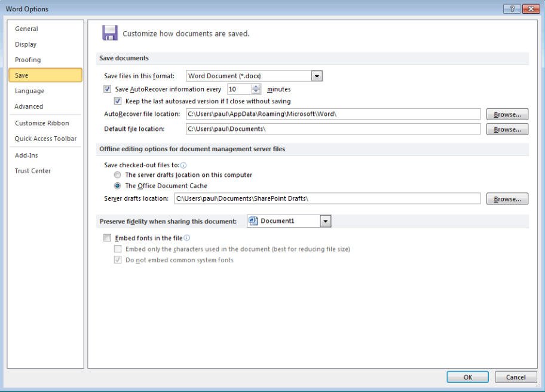Click the Server drafts location path field
The width and height of the screenshot is (545, 392).
[x=327, y=198]
